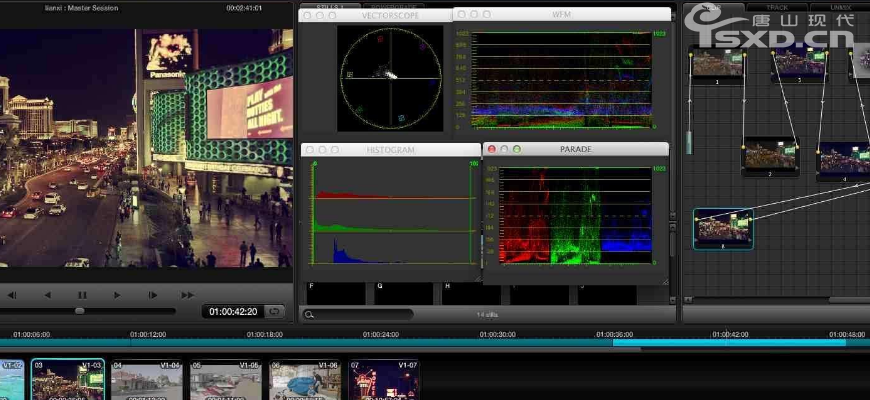Select node 2 in node graph

click(770, 155)
